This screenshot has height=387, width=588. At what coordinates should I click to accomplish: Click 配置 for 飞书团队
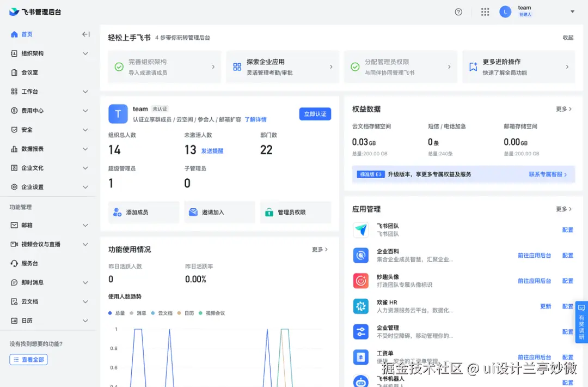[568, 230]
